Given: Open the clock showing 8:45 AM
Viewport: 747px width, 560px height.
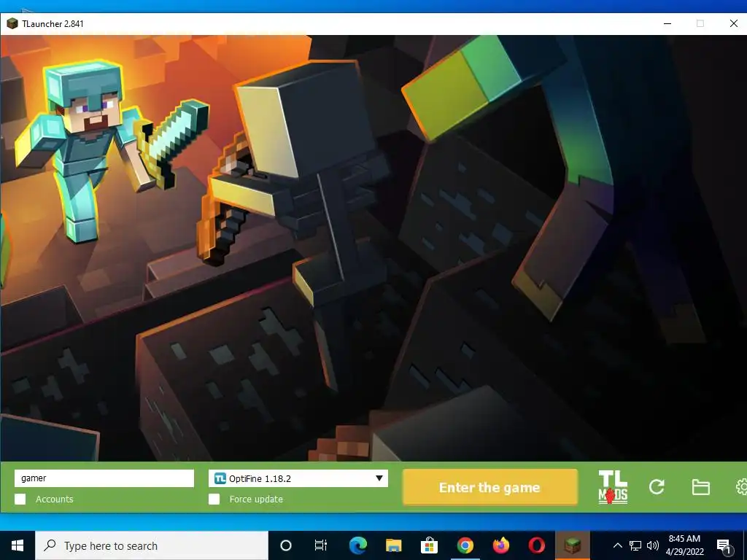Looking at the screenshot, I should click(x=684, y=545).
